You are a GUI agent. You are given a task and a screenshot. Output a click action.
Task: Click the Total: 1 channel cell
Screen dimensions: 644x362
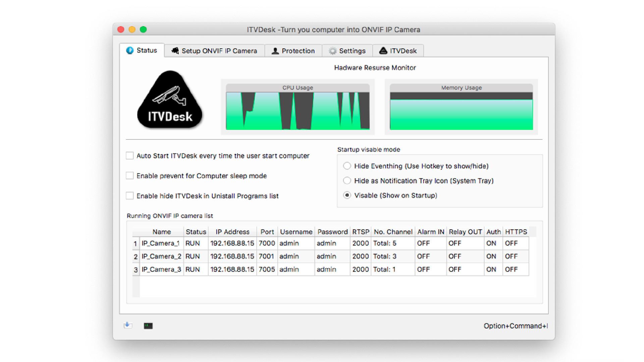pos(393,269)
